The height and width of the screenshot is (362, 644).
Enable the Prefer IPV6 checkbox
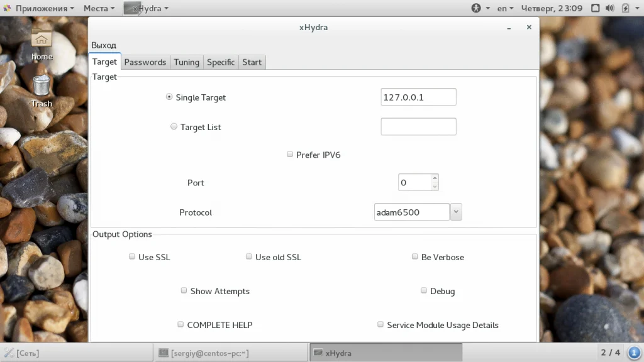pyautogui.click(x=289, y=155)
